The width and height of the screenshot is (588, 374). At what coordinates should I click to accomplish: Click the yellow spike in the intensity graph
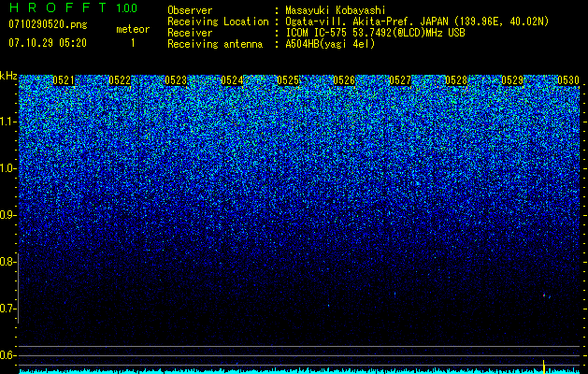tap(544, 366)
